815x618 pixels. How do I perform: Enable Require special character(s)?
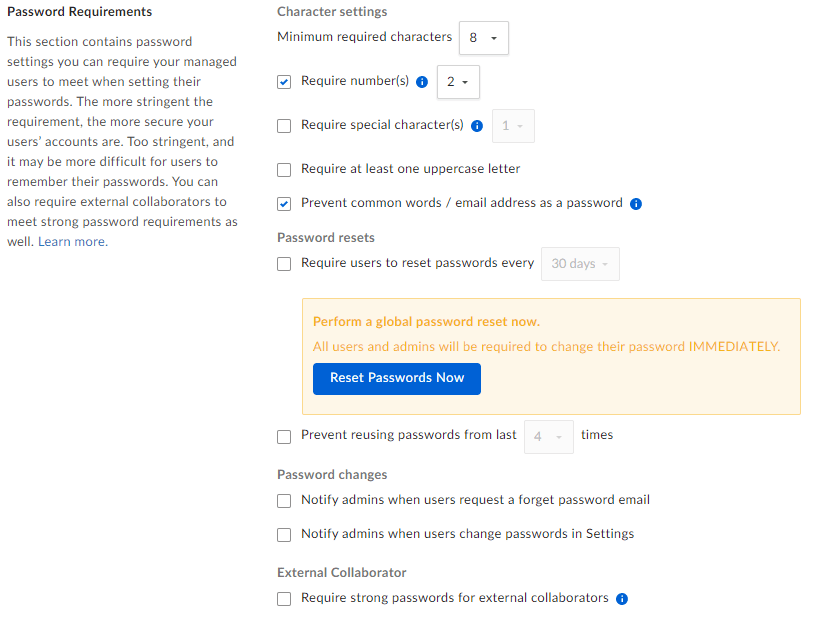click(284, 126)
